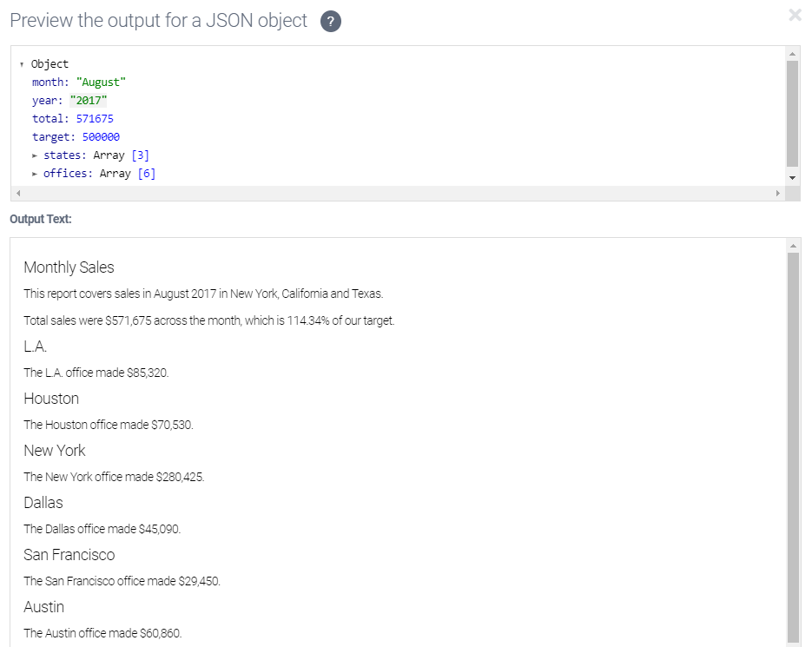Select the highlighted year value "2017"

coord(89,100)
